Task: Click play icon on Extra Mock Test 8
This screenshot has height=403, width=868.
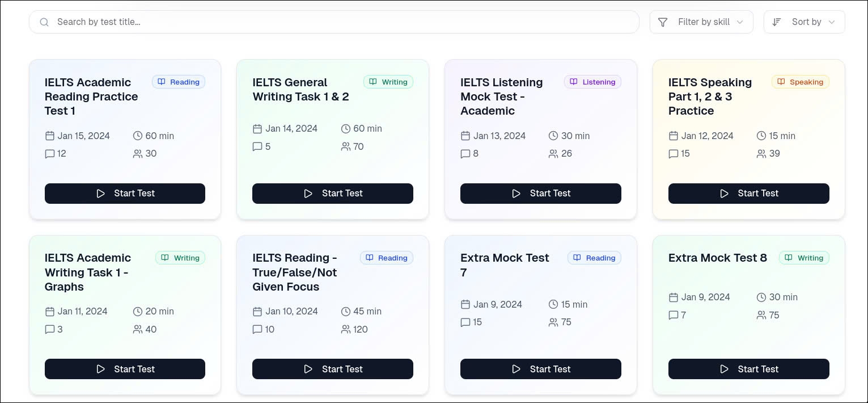Action: click(724, 369)
